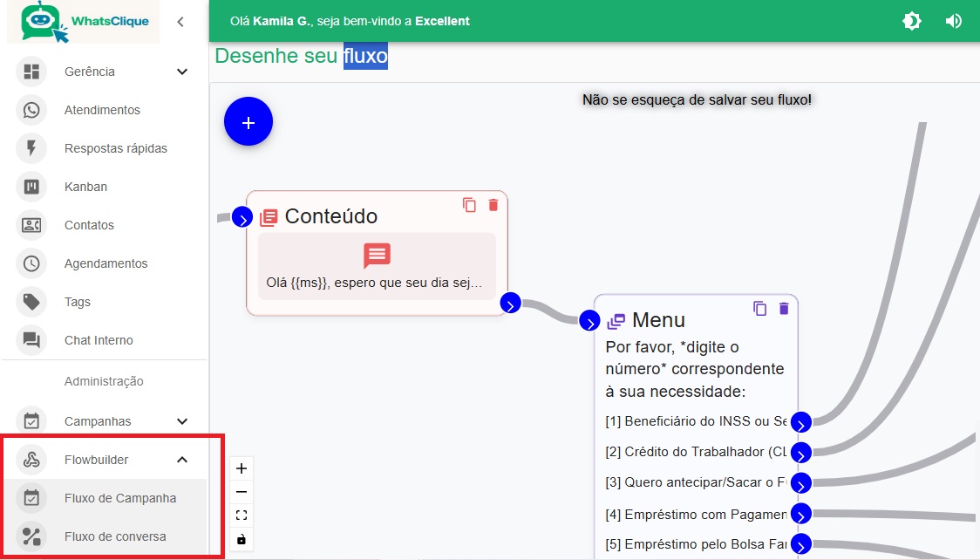Click the blue plus add-node button

(248, 123)
